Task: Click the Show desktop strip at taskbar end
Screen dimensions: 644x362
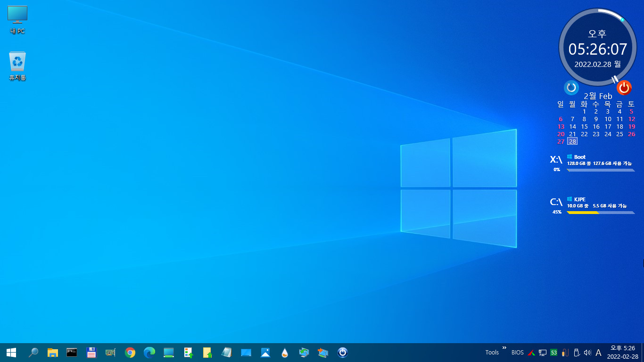Action: point(642,352)
